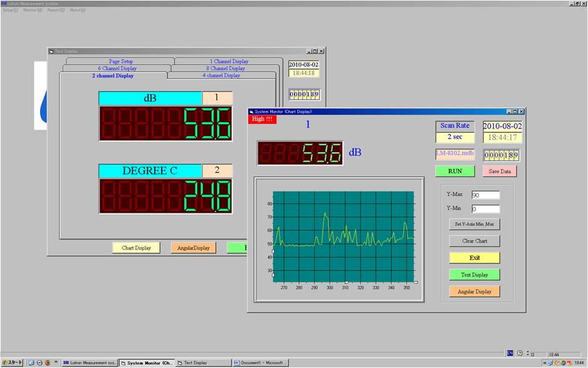Click the Start button on taskbar
This screenshot has width=588, height=368.
click(12, 362)
